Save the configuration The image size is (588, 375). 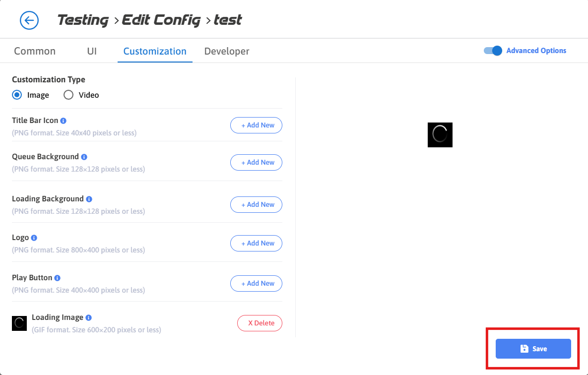pyautogui.click(x=533, y=349)
